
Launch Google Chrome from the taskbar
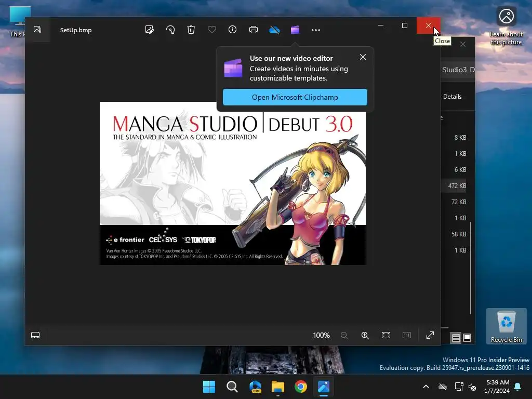tap(301, 387)
